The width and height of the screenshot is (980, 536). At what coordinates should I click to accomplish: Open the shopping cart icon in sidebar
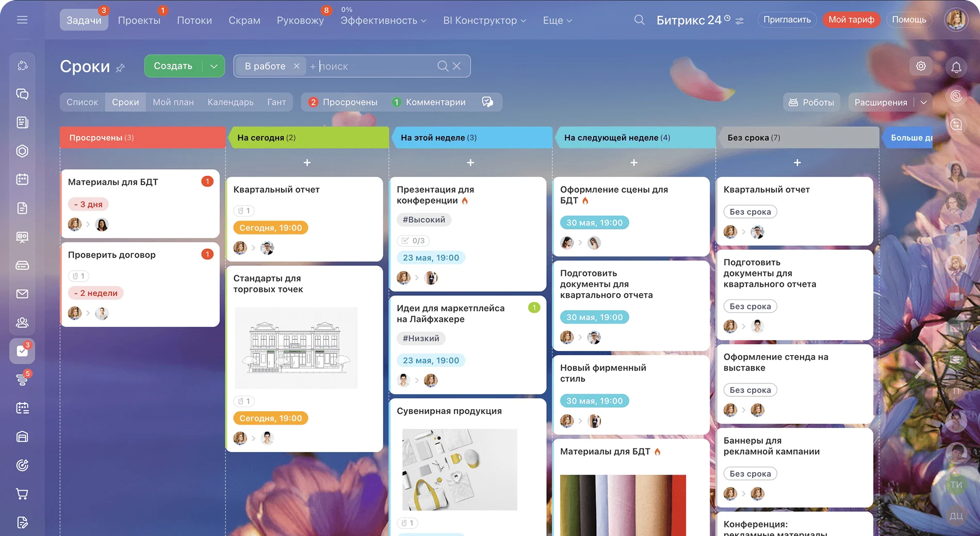[x=22, y=494]
